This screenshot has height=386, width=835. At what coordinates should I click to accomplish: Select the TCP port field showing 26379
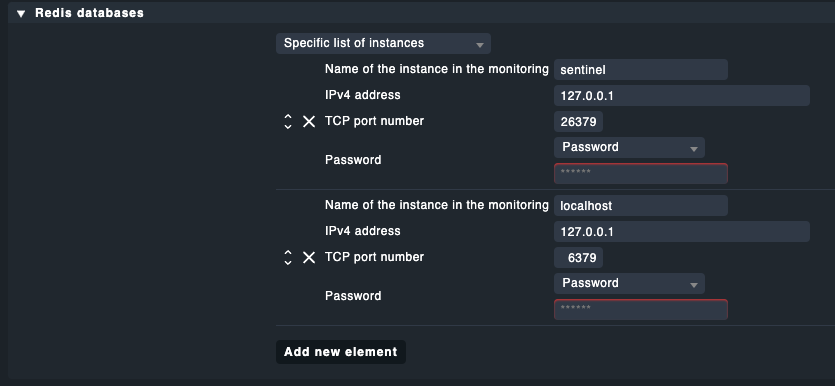pyautogui.click(x=578, y=122)
